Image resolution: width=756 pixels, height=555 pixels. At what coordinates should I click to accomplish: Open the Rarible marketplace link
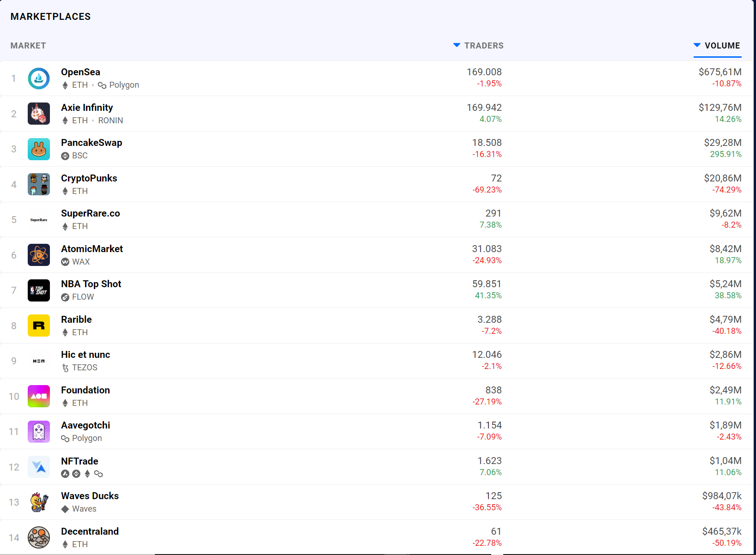coord(76,320)
